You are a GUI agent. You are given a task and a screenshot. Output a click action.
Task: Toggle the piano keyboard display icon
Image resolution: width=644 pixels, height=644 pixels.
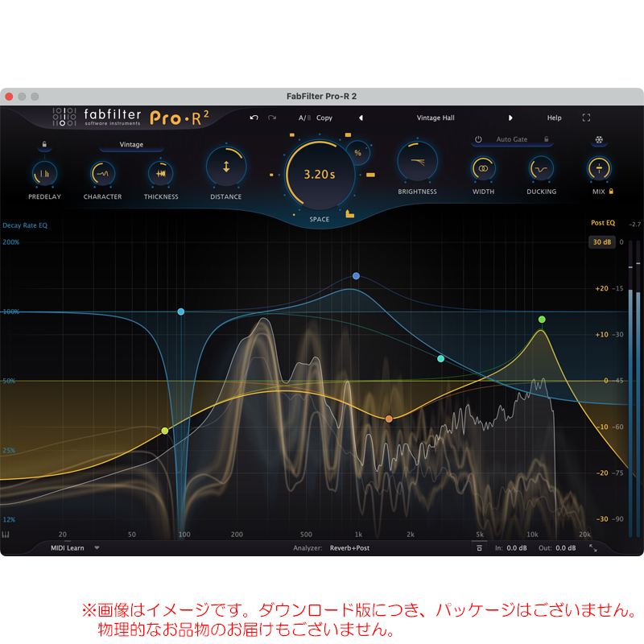6,535
